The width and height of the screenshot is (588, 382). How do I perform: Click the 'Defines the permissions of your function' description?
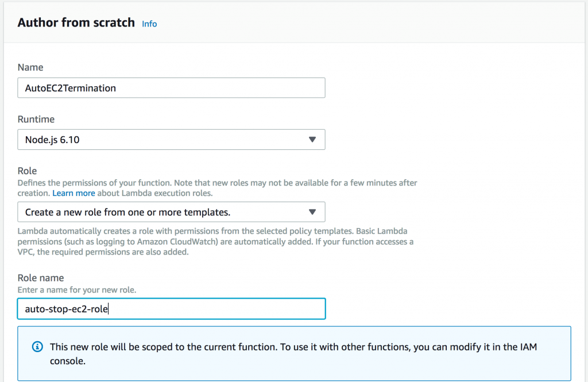218,188
